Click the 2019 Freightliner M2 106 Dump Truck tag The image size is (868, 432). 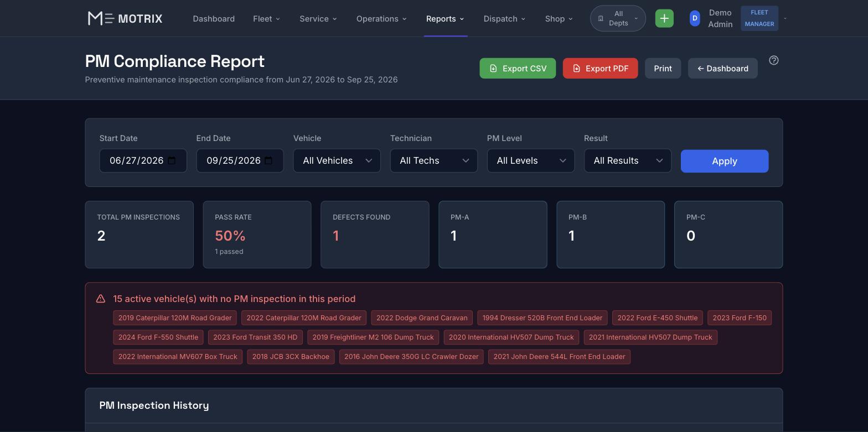373,337
